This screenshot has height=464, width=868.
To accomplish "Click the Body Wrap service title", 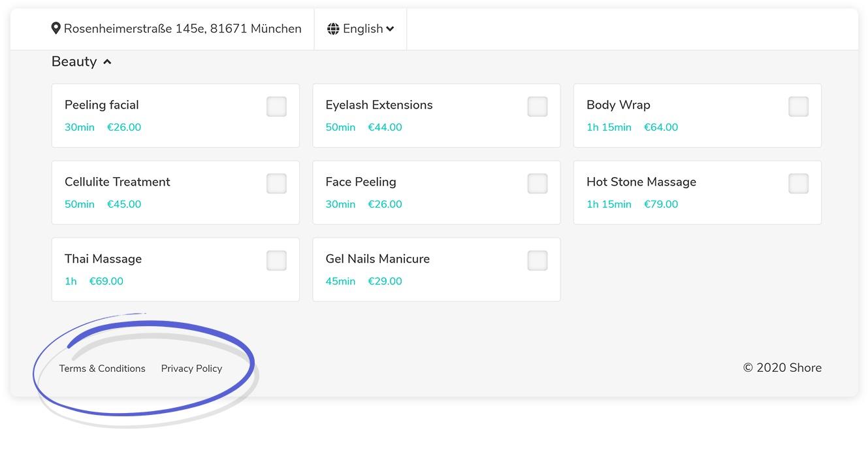I will (618, 105).
